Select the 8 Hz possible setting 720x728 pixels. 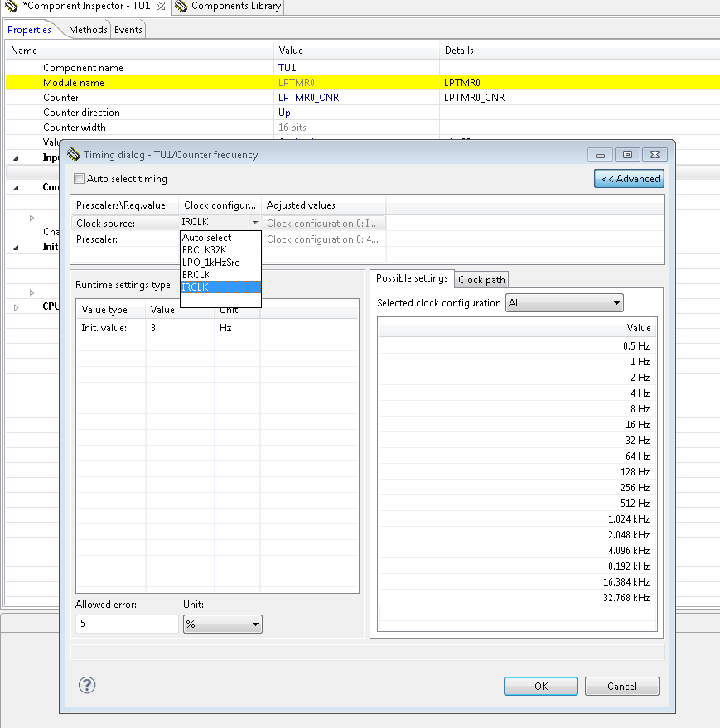[x=518, y=409]
